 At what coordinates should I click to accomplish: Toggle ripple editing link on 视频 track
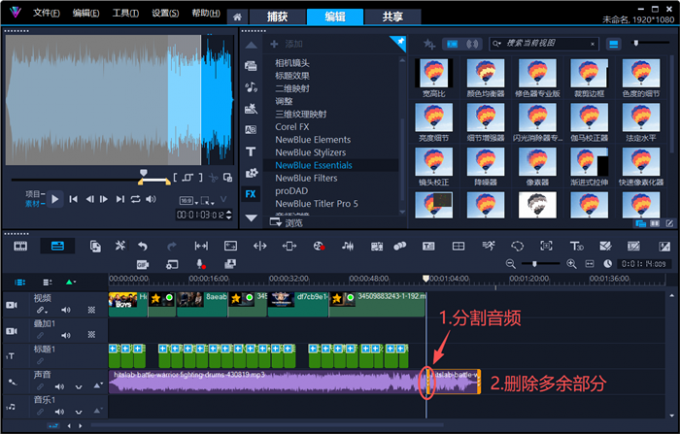[41, 310]
